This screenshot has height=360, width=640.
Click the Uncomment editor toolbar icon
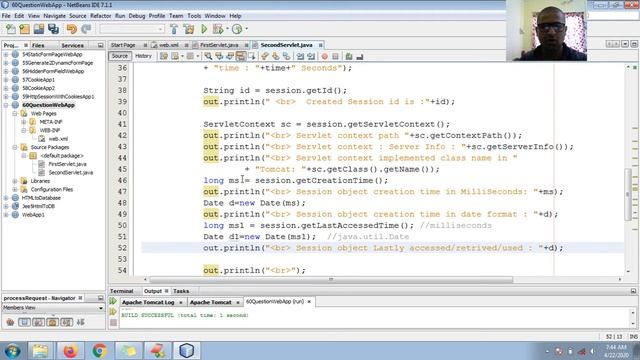pos(360,56)
